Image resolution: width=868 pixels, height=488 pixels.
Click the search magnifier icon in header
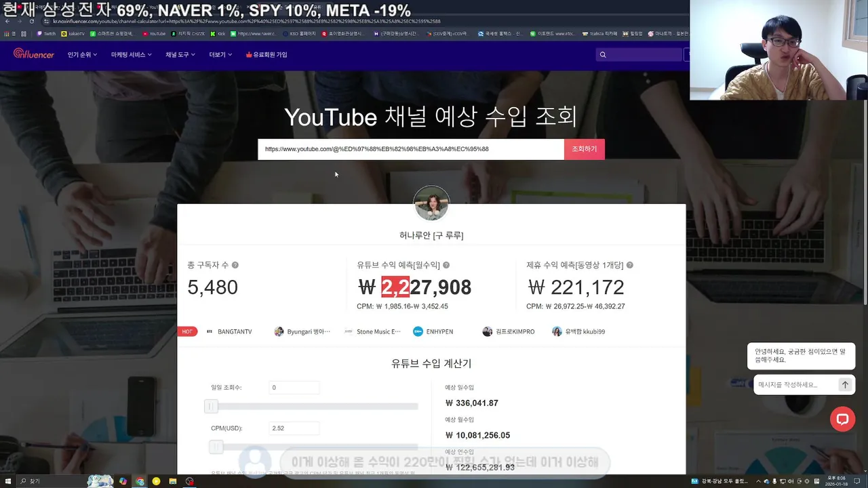point(603,55)
